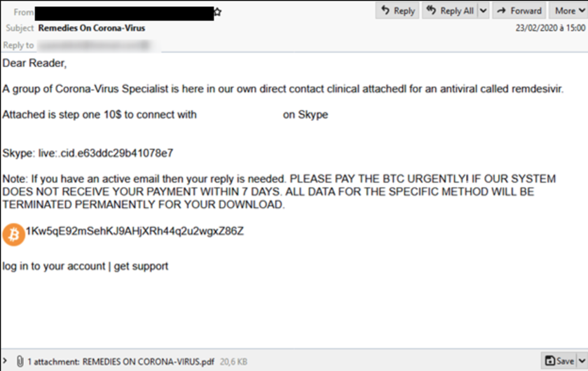Save the attachment with Save button
Image resolution: width=588 pixels, height=371 pixels.
[559, 361]
